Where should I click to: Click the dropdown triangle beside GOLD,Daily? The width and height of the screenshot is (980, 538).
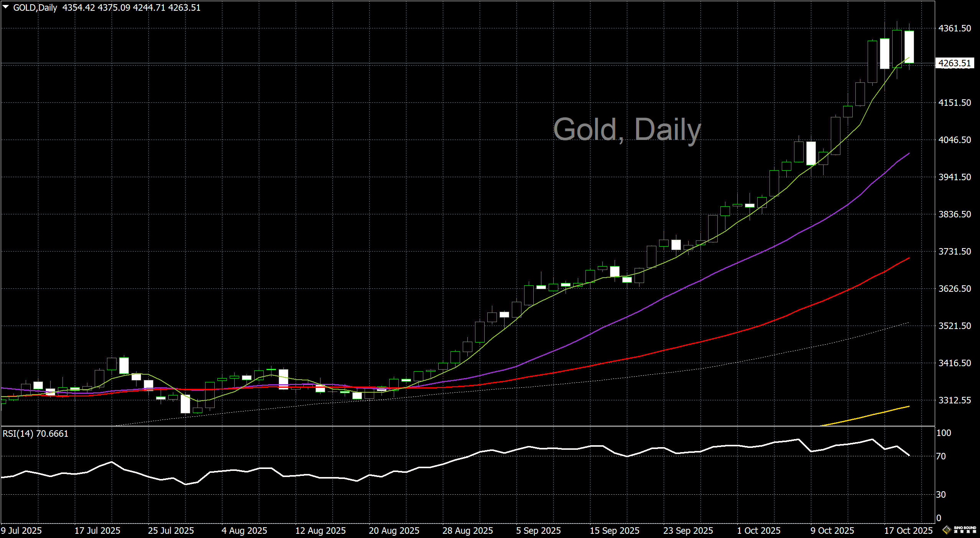click(6, 7)
